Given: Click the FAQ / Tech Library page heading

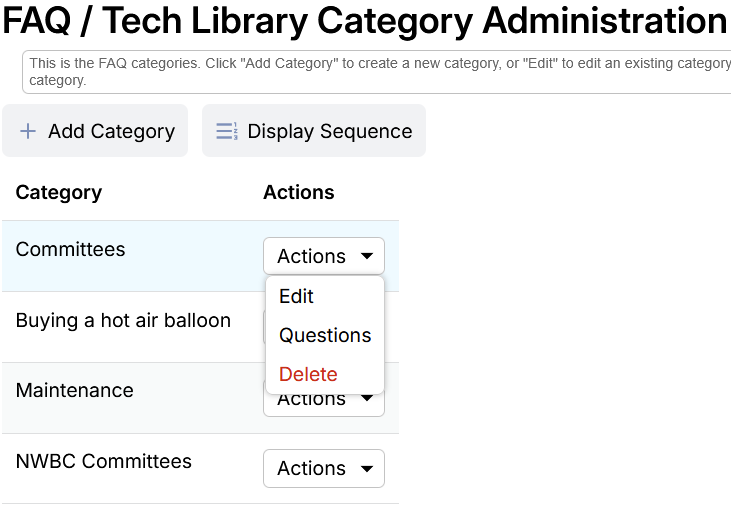Looking at the screenshot, I should [x=365, y=21].
